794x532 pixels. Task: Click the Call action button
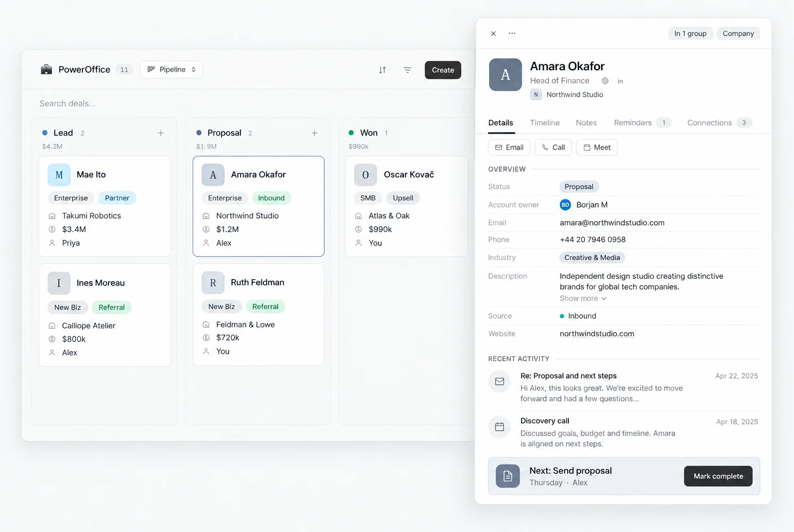[553, 147]
